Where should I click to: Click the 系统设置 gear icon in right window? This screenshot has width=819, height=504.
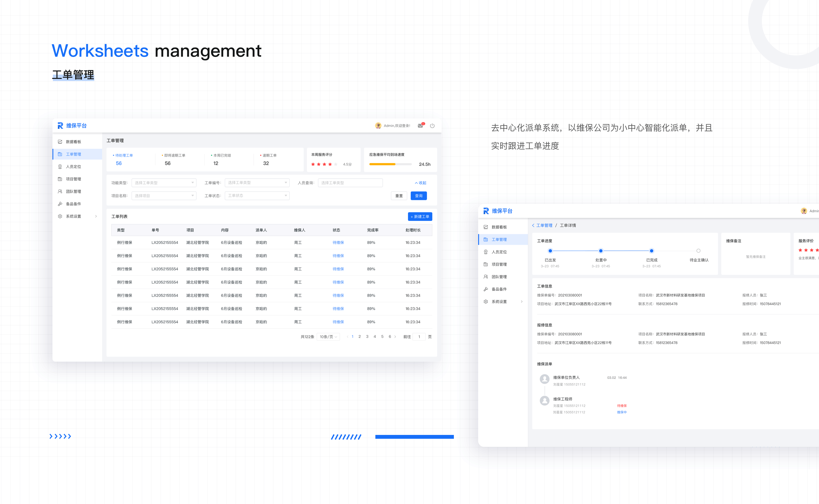(485, 302)
